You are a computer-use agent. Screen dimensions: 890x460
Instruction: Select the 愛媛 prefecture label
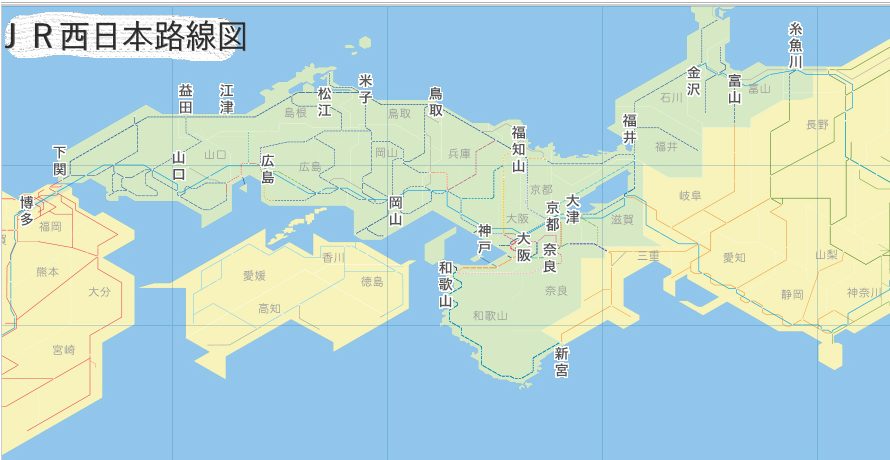click(x=254, y=276)
